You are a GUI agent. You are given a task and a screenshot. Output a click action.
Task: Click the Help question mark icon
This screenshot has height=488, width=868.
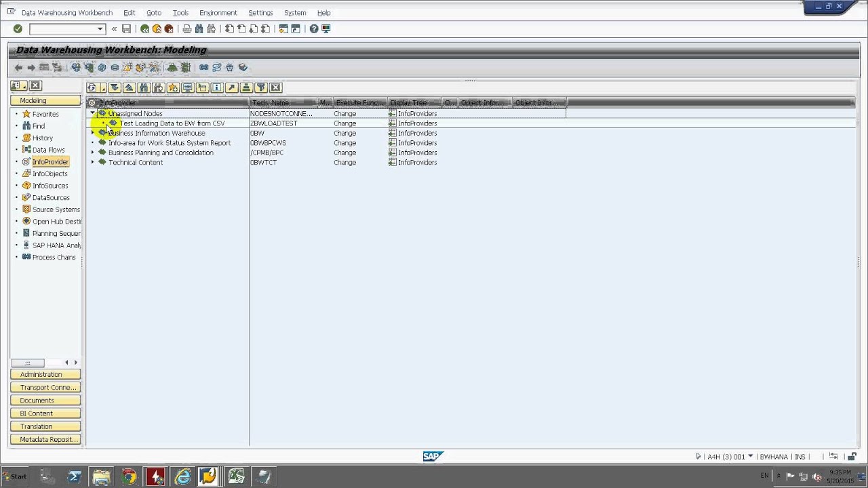[314, 29]
